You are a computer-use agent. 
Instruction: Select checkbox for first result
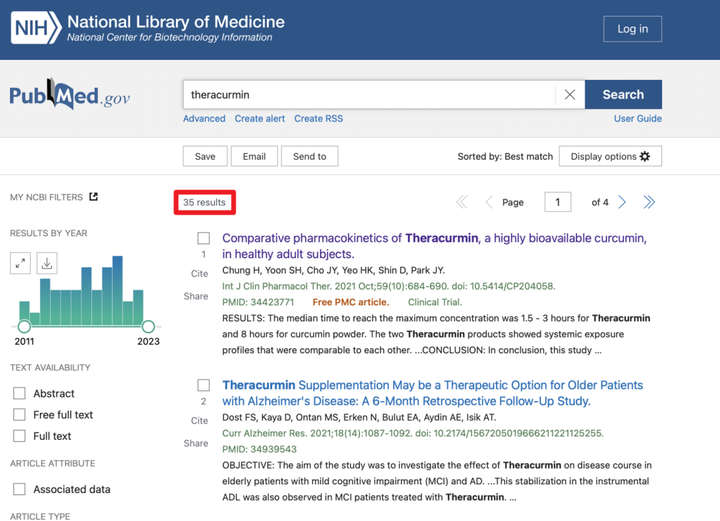pyautogui.click(x=203, y=238)
